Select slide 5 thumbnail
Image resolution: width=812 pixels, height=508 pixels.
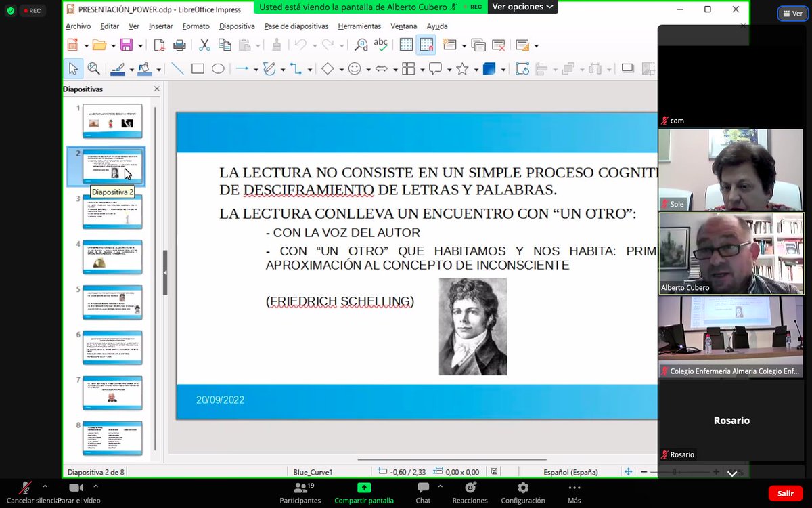coord(112,302)
